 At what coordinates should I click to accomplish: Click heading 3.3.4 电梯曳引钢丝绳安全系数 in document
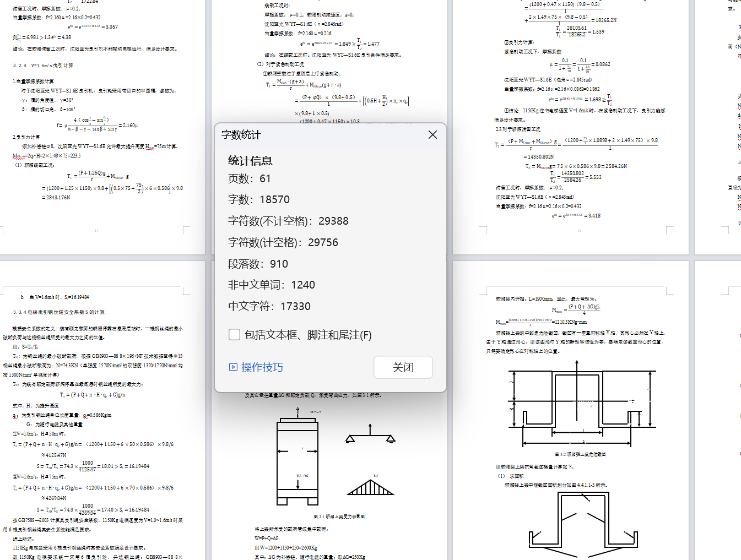click(59, 312)
